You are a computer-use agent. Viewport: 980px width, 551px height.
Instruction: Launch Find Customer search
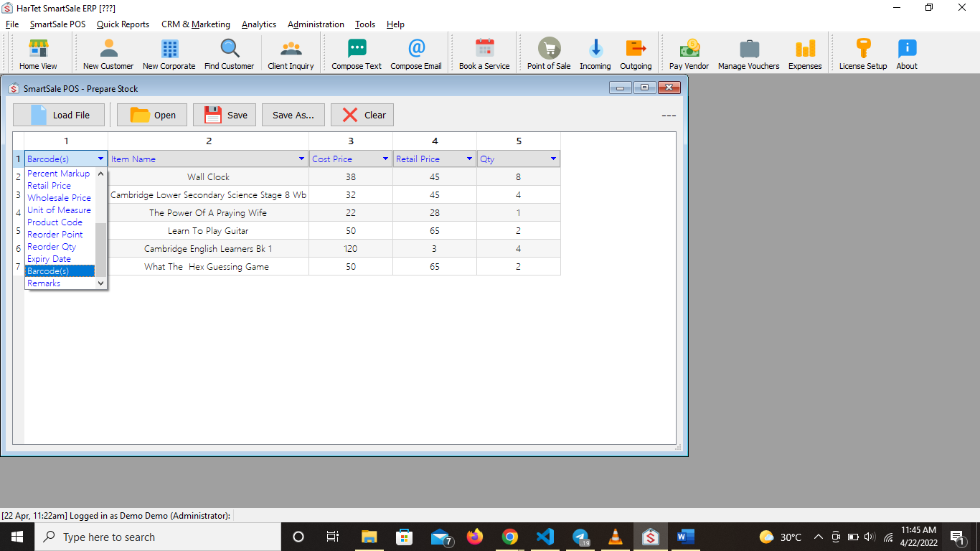pos(230,54)
